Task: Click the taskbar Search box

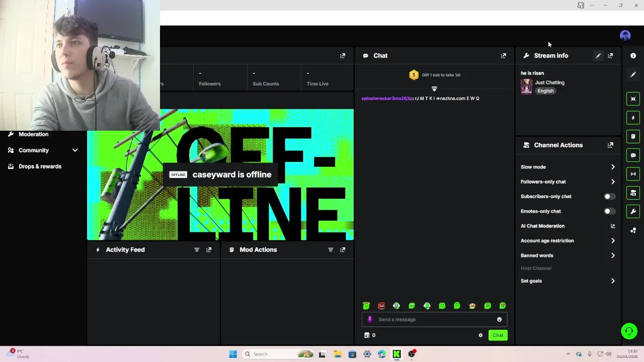Action: (278, 354)
